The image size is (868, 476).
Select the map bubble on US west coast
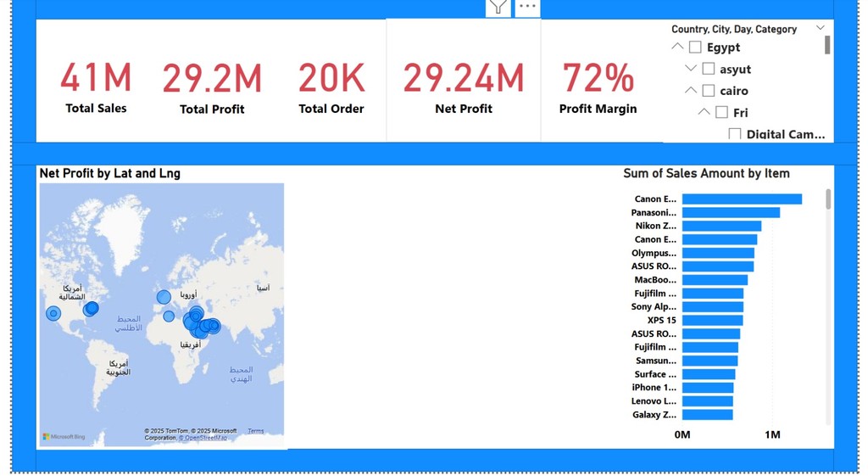pyautogui.click(x=53, y=314)
